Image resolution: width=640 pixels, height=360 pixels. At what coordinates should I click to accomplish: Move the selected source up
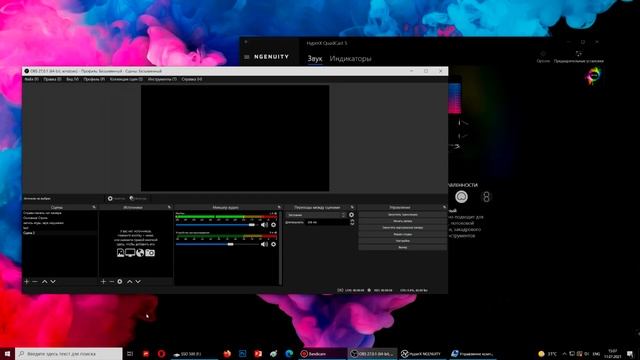click(129, 282)
